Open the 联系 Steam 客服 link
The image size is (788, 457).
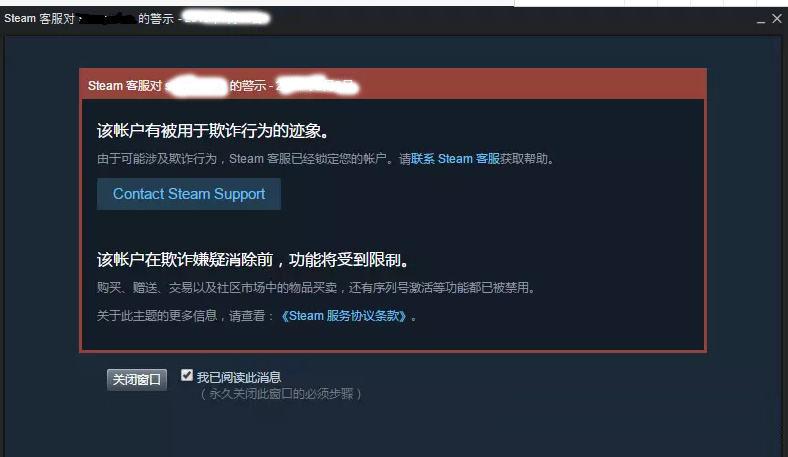(455, 159)
